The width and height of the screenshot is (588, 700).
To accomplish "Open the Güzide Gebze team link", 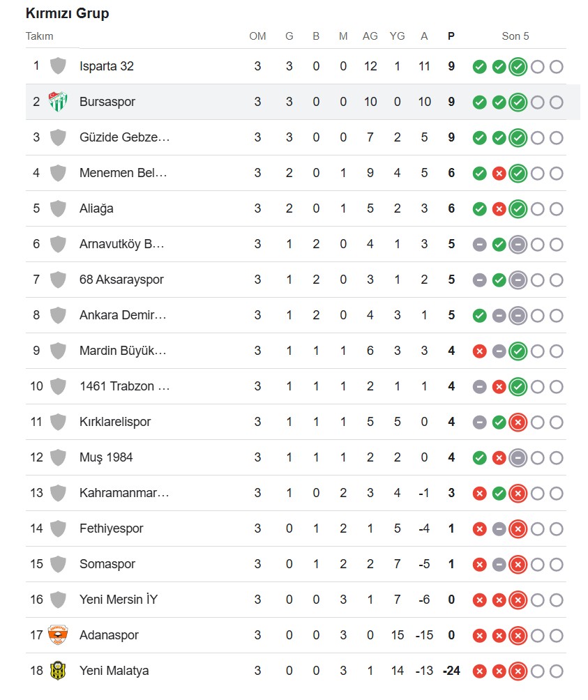I will coord(125,137).
